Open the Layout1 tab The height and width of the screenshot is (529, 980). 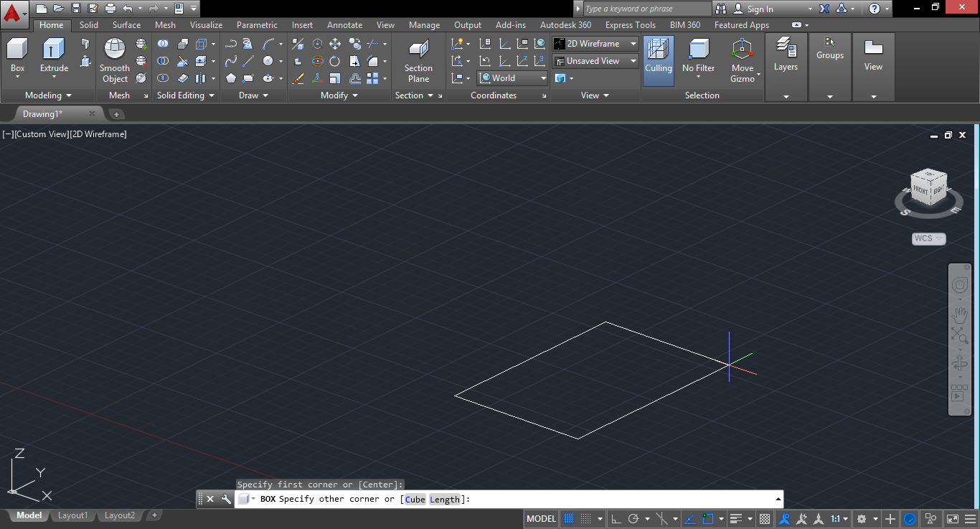click(x=72, y=515)
